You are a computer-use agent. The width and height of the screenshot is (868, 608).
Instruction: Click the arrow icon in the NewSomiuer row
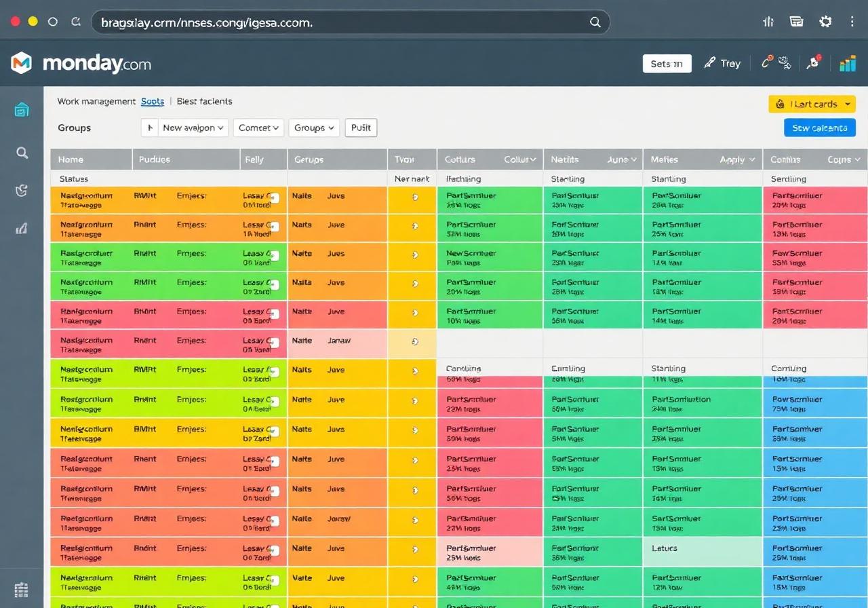[414, 255]
